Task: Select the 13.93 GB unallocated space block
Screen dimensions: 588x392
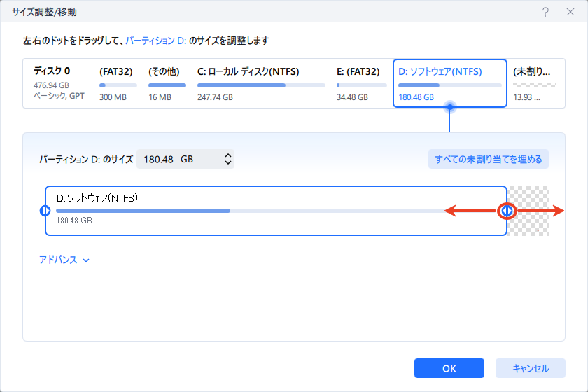Action: click(x=534, y=84)
